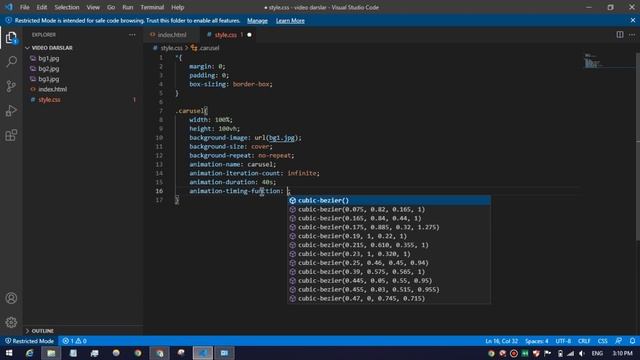The height and width of the screenshot is (360, 640).
Task: Click the Learn More link in banner
Action: coord(290,20)
